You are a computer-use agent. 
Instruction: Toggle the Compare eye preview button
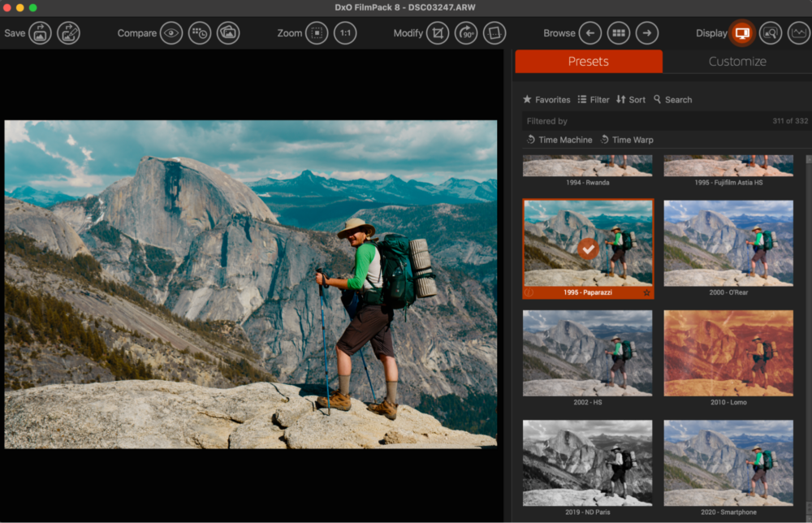click(171, 33)
